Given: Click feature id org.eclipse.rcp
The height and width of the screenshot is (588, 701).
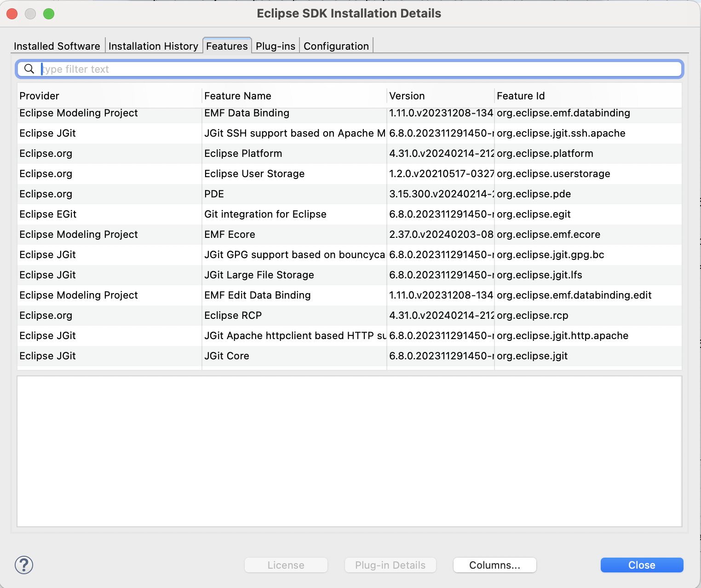Looking at the screenshot, I should tap(533, 316).
